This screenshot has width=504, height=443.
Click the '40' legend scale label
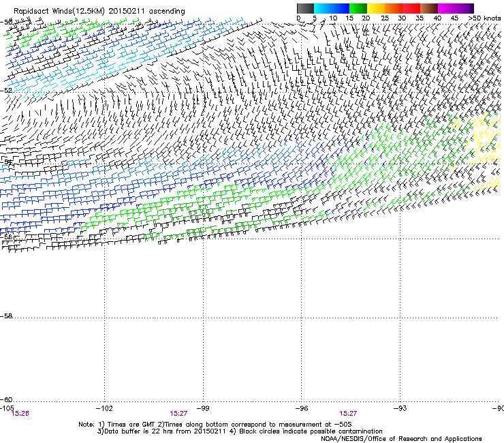pyautogui.click(x=437, y=18)
